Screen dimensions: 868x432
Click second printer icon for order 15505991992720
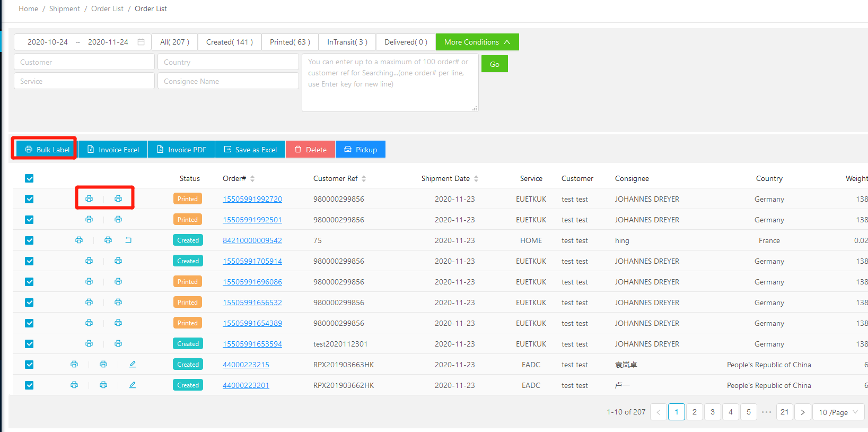click(118, 198)
